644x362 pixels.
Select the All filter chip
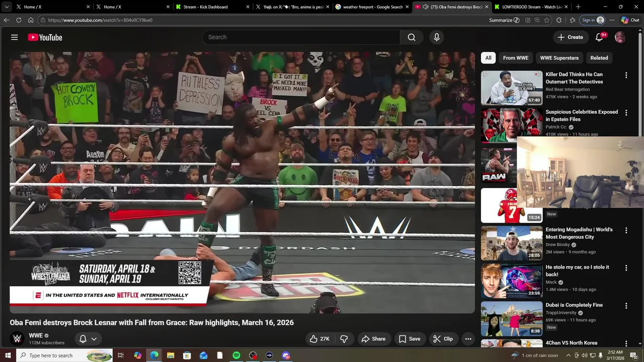click(x=488, y=58)
